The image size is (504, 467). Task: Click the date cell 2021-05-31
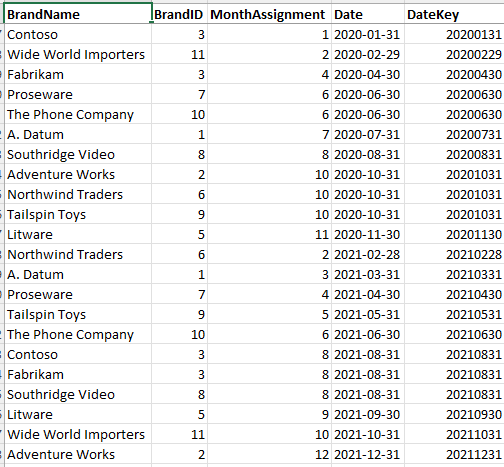(x=368, y=314)
